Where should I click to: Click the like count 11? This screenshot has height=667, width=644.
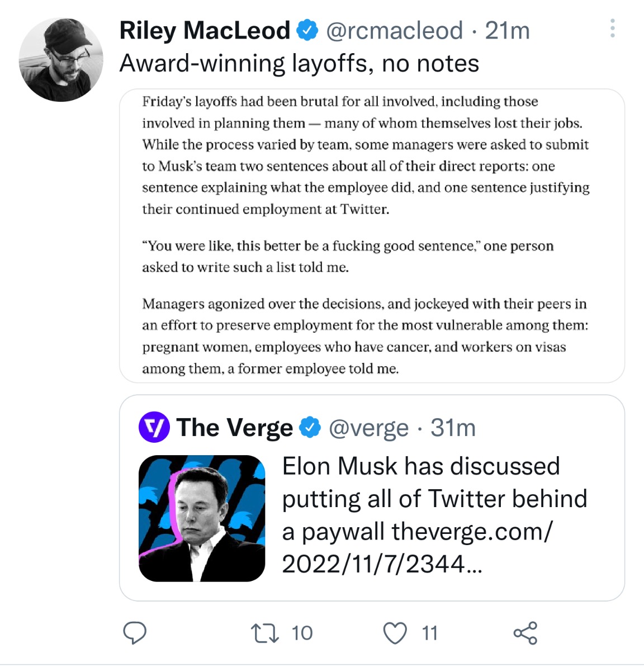pos(429,633)
